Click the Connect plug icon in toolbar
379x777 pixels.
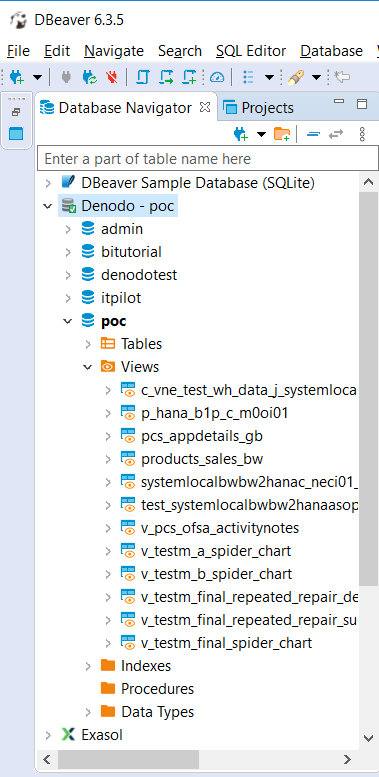click(x=66, y=77)
